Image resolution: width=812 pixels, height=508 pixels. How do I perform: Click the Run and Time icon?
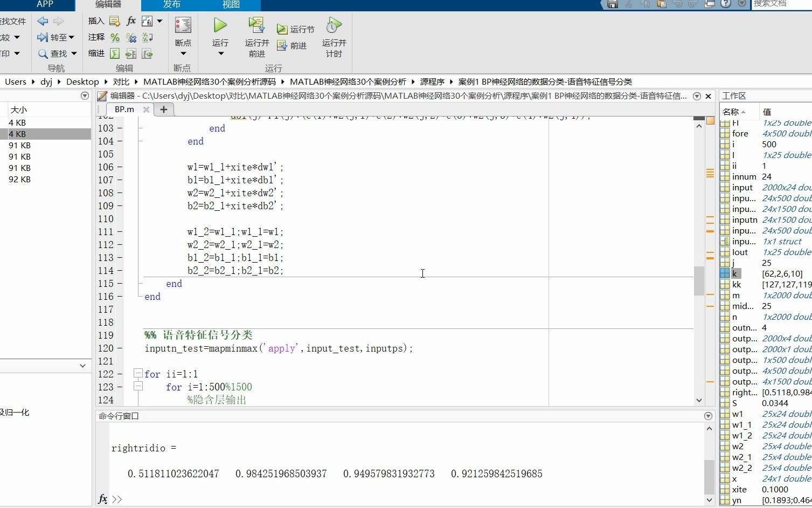pyautogui.click(x=334, y=25)
